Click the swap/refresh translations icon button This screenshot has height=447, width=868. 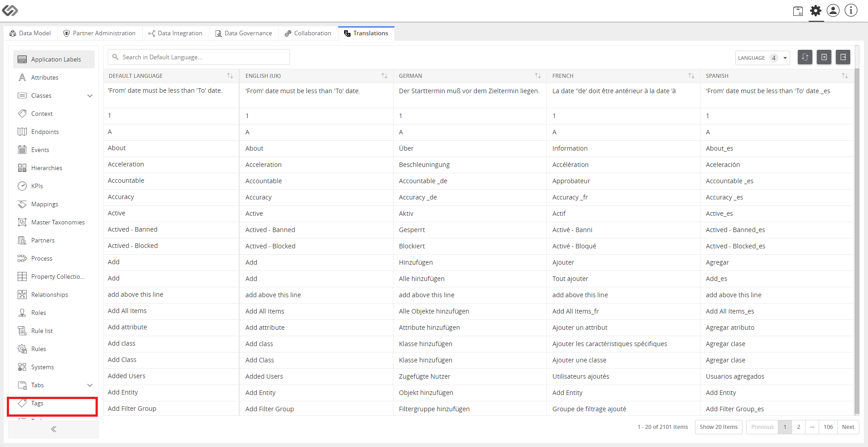tap(805, 57)
